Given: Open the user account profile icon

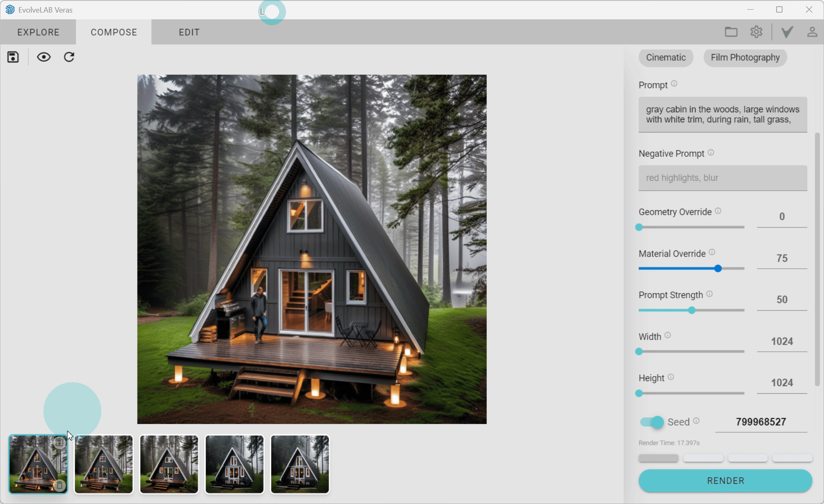Looking at the screenshot, I should [x=813, y=31].
